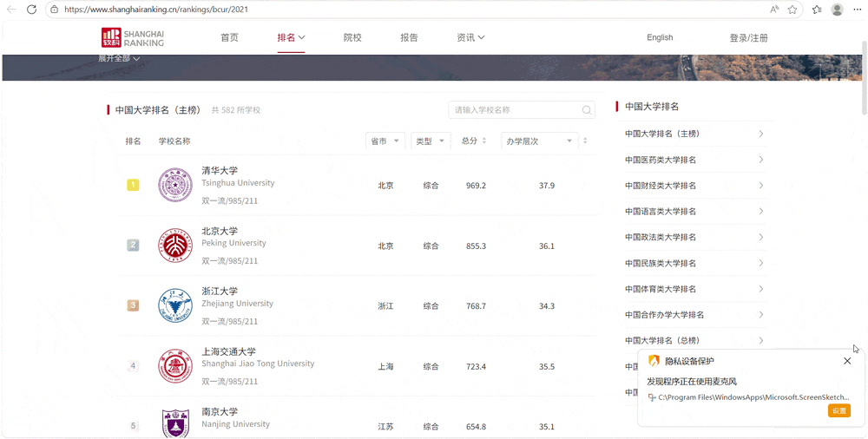Screen dimensions: 868x439
Task: Click the rank 1 gold badge
Action: pos(133,185)
